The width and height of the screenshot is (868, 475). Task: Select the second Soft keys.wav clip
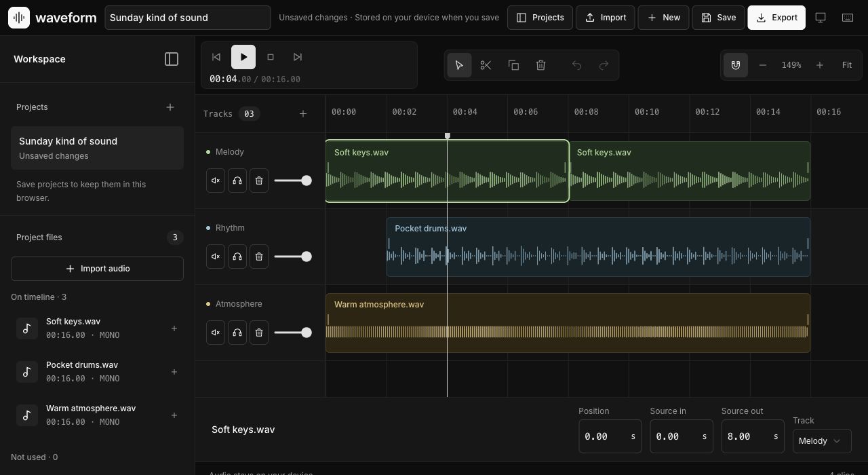[x=689, y=171]
